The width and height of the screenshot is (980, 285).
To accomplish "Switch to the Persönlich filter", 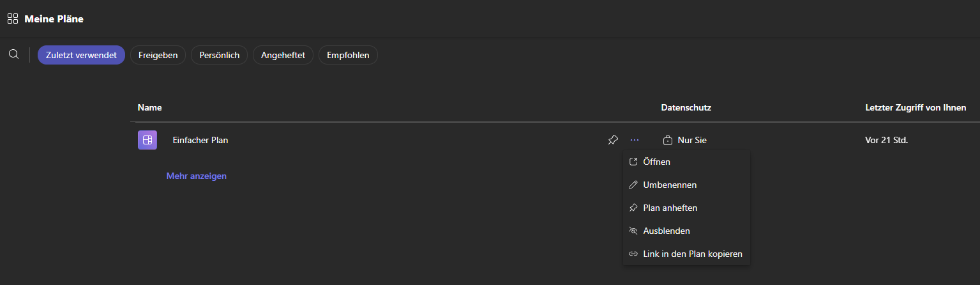I will [219, 55].
